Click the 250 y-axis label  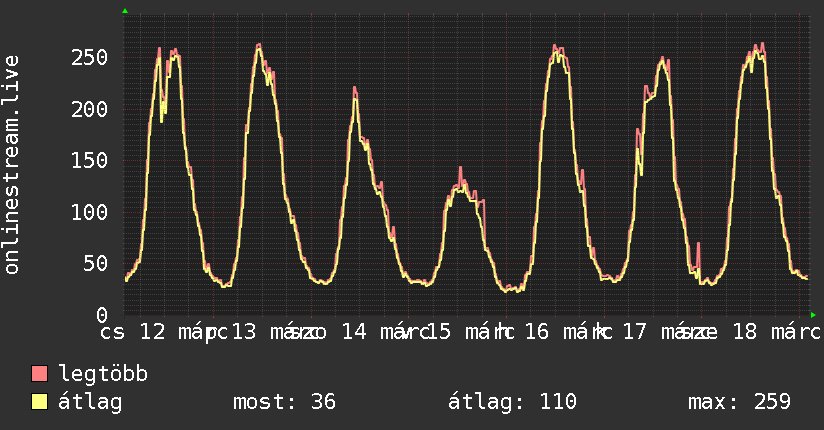coord(89,57)
